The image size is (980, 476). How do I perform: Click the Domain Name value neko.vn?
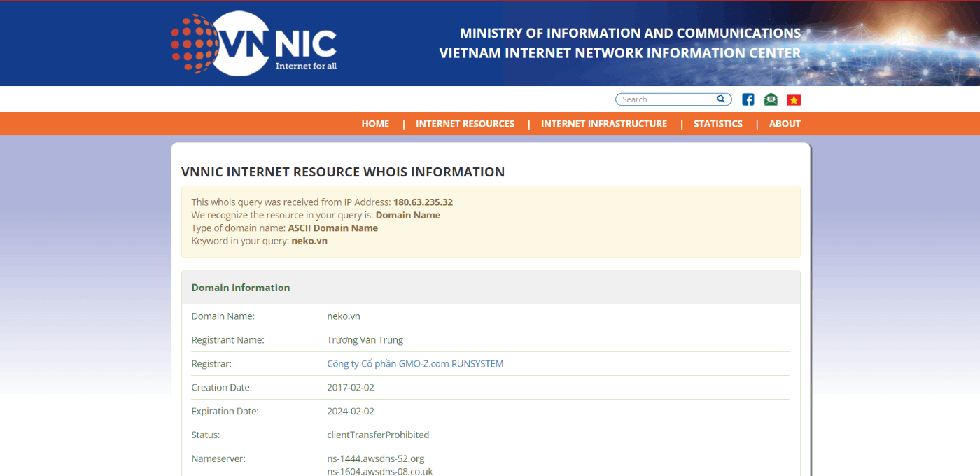pyautogui.click(x=344, y=316)
